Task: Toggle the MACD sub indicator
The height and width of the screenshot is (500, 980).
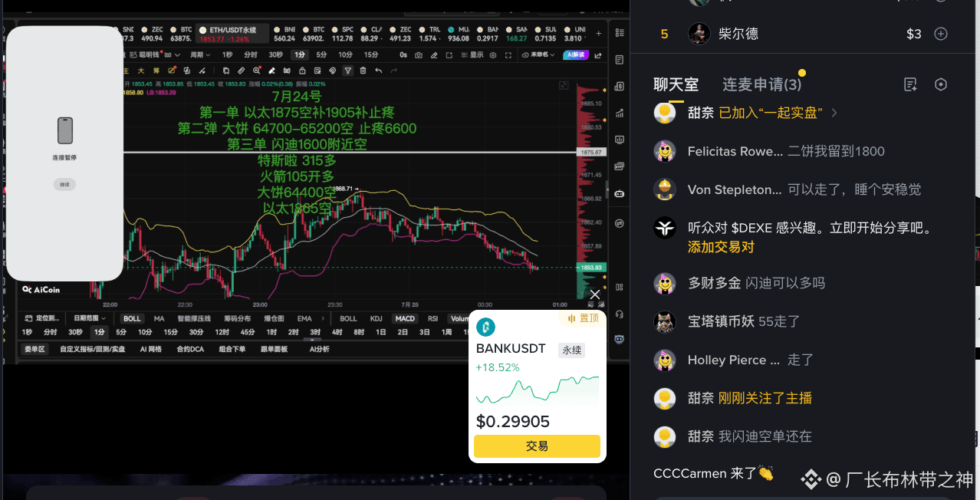Action: point(405,318)
